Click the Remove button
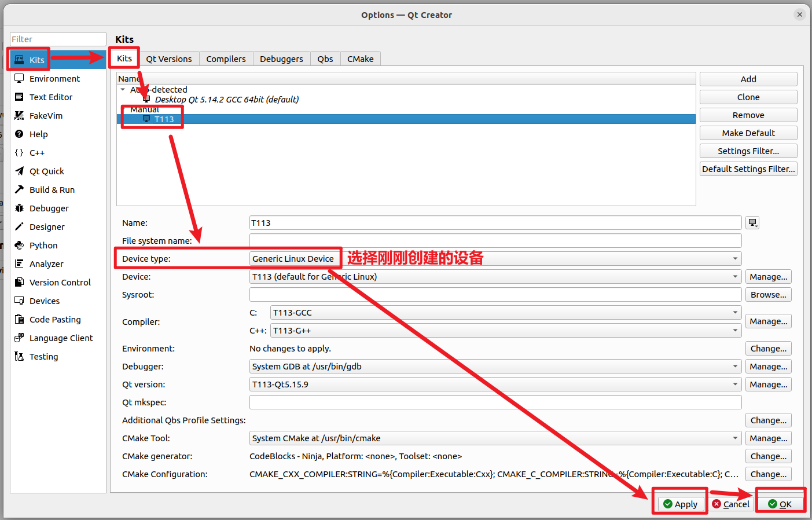The height and width of the screenshot is (520, 812). pyautogui.click(x=748, y=115)
